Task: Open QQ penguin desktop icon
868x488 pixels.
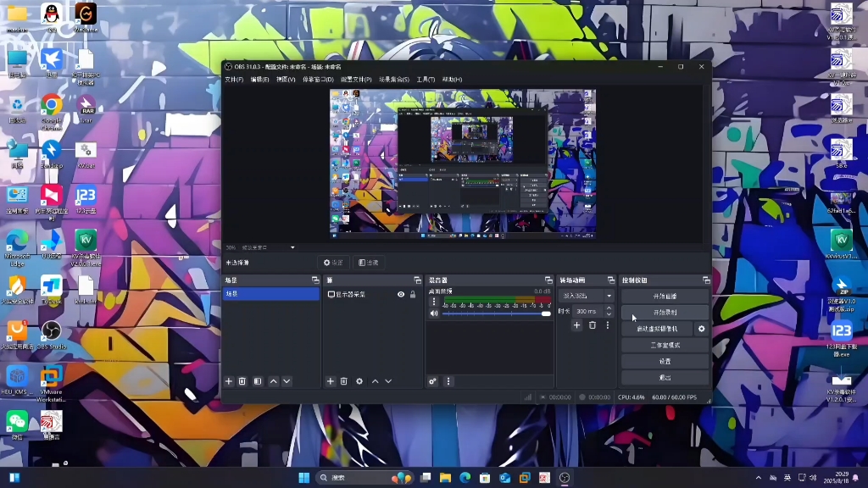Action: pyautogui.click(x=52, y=17)
